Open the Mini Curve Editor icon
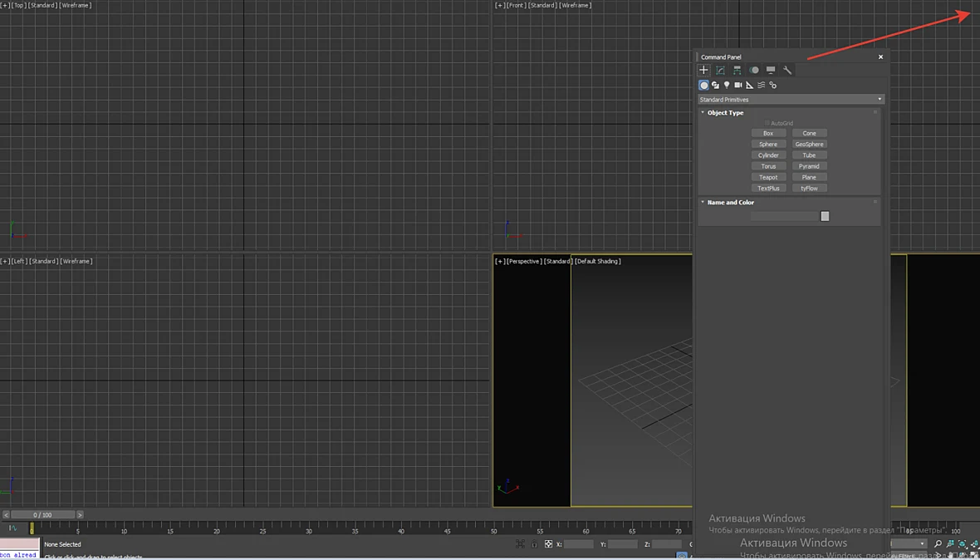 12,528
